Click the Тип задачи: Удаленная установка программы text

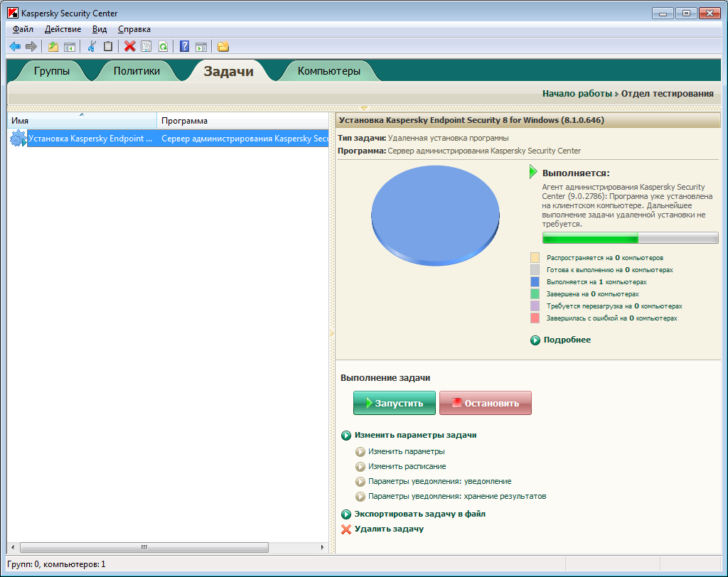click(x=423, y=138)
